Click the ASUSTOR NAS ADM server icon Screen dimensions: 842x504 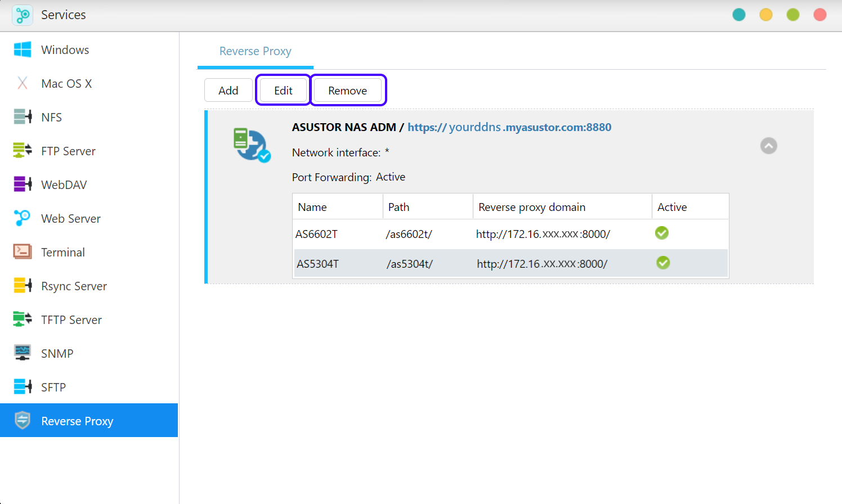coord(252,145)
